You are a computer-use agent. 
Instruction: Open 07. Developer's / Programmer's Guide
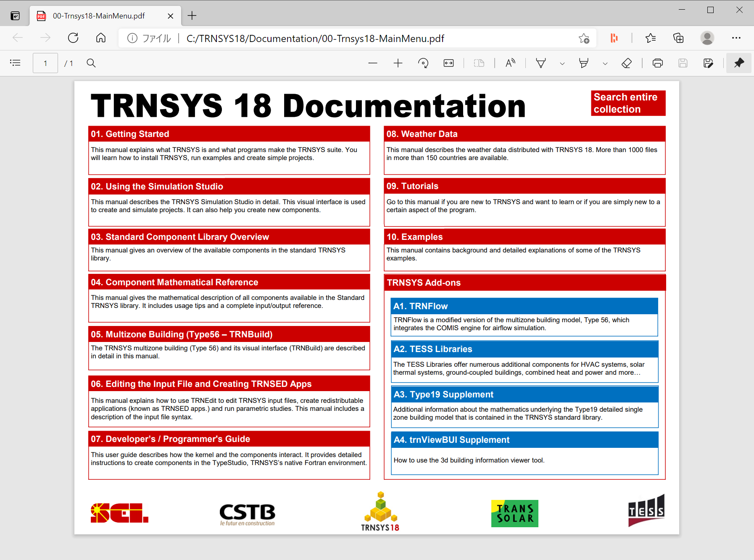click(229, 439)
